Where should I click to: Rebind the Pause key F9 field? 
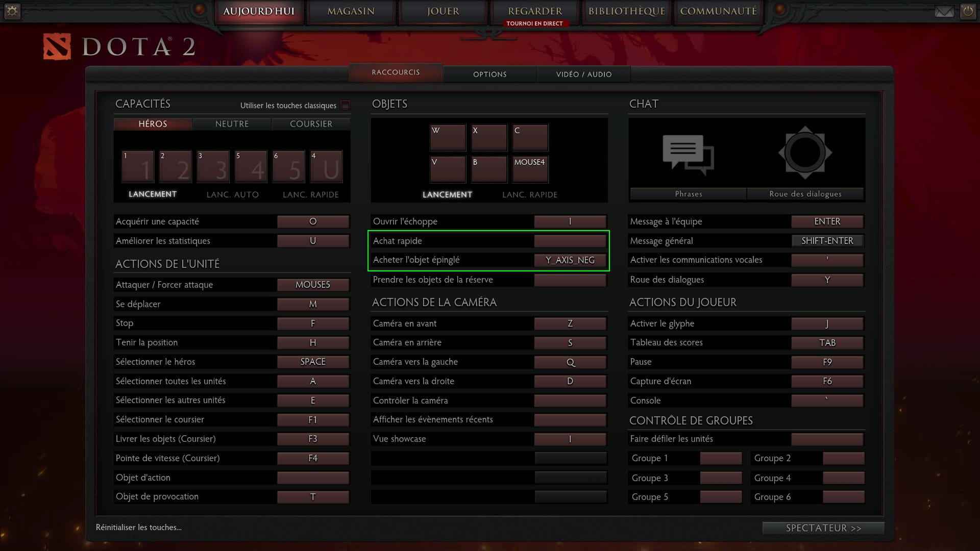click(x=827, y=362)
